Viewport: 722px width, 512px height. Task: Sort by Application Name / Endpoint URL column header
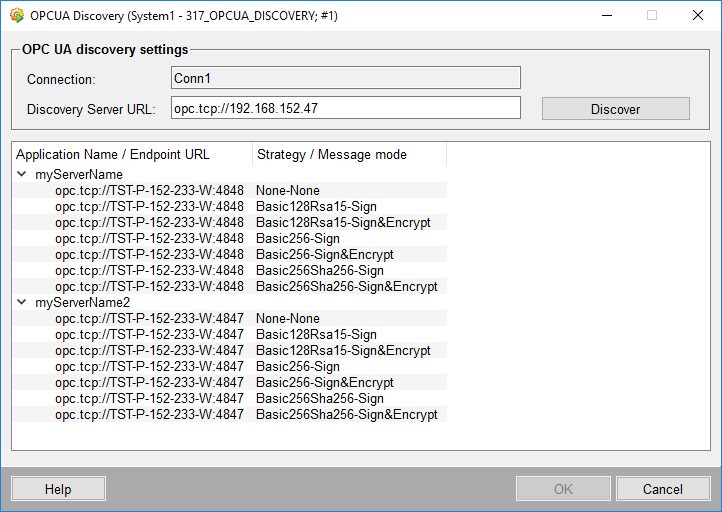point(132,155)
